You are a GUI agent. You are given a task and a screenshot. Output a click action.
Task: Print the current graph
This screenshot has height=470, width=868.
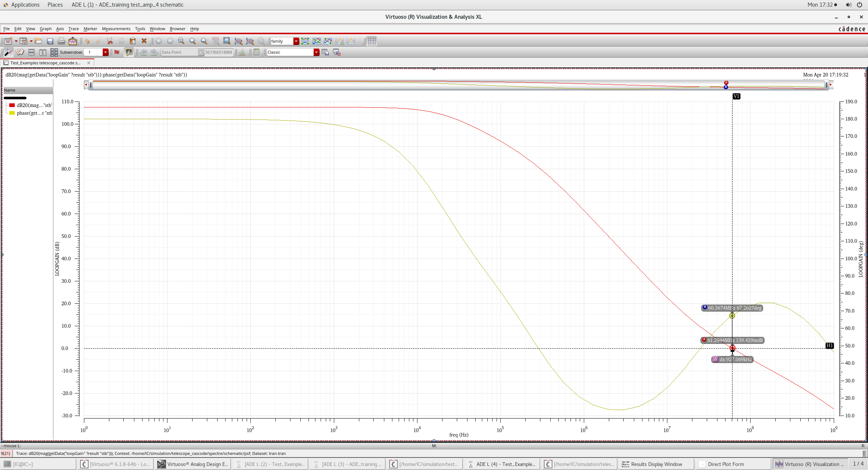pos(61,41)
